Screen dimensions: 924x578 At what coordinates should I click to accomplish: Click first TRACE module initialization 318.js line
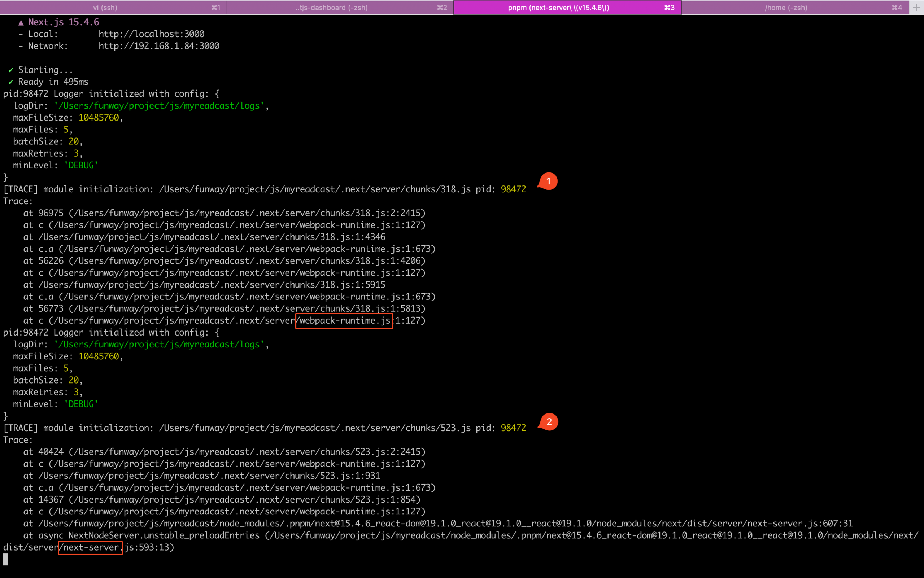coord(264,189)
